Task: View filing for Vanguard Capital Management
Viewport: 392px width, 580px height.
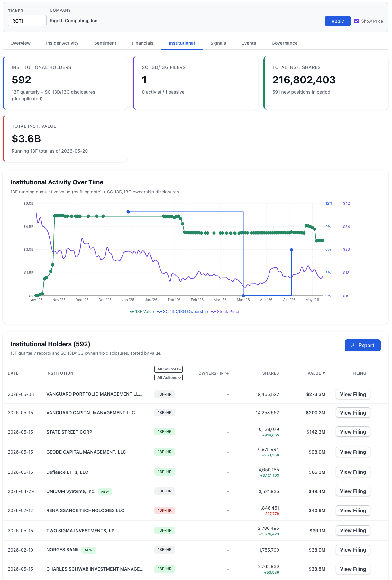Action: 353,413
